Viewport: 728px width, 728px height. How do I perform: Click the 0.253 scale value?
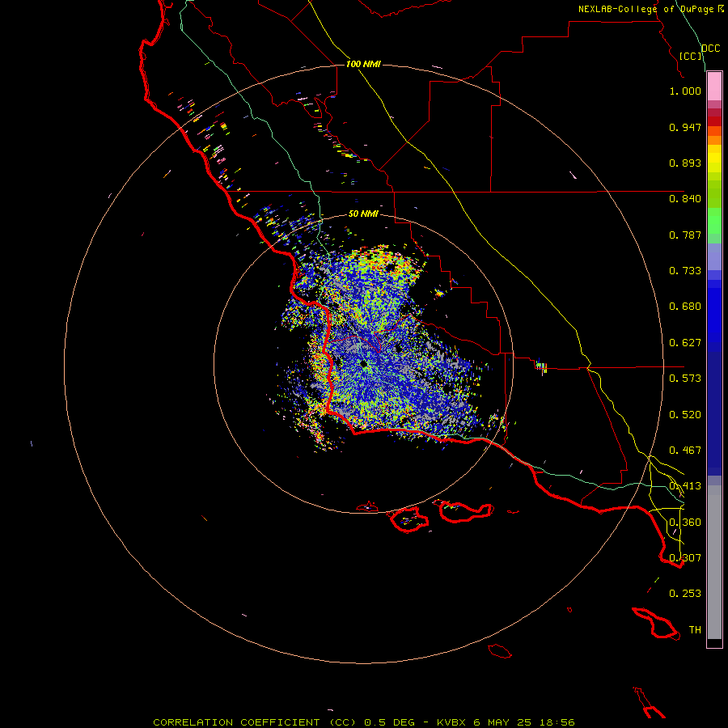[685, 594]
